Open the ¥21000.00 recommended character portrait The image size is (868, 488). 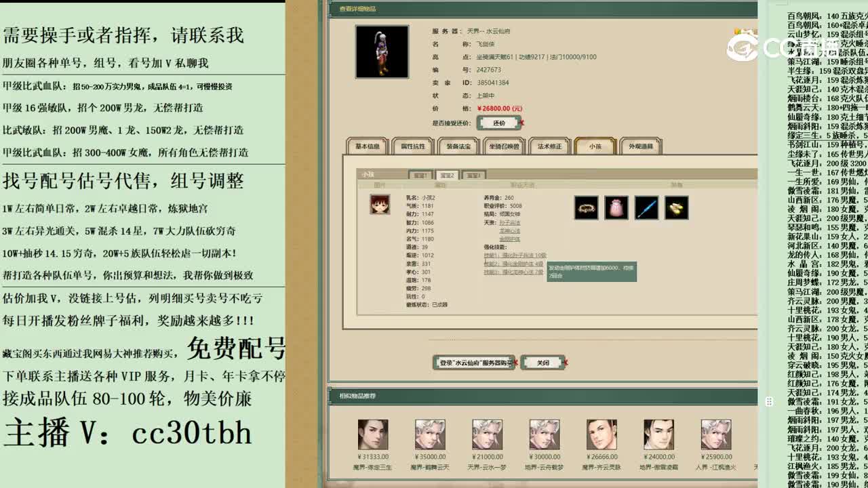tap(487, 434)
